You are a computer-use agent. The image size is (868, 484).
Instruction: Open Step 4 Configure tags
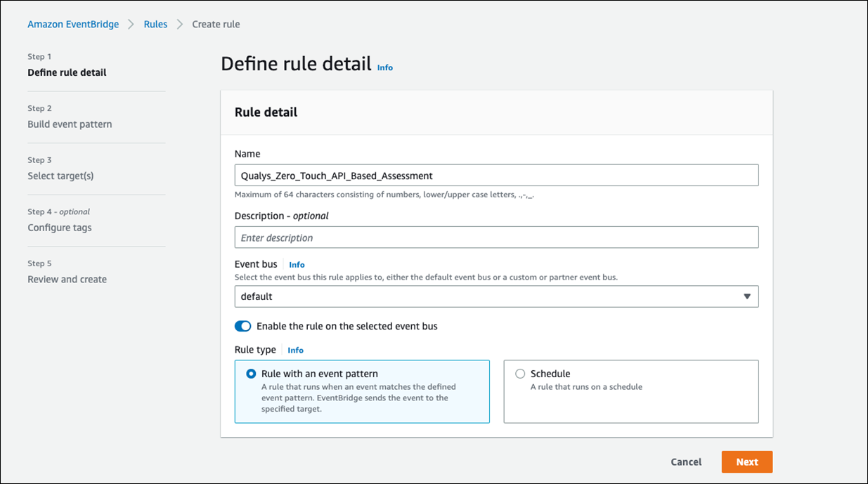[x=60, y=228]
